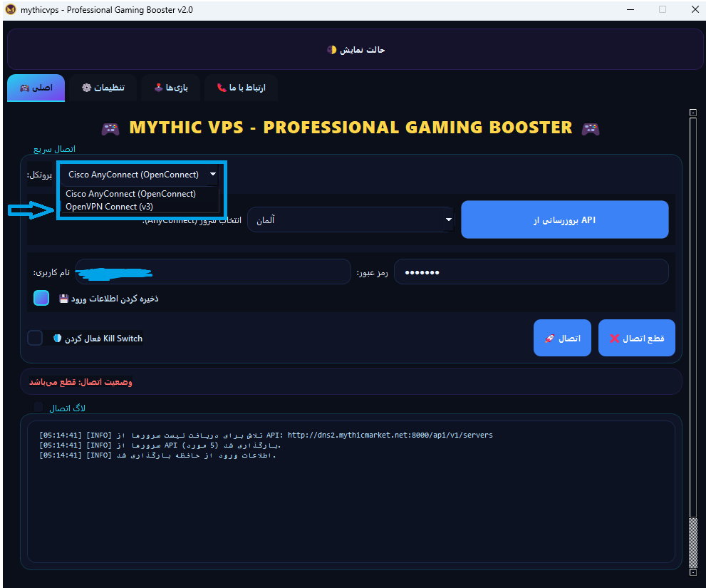Click the gamepad icon right of the heading
Screen dimensions: 706x588
point(590,129)
